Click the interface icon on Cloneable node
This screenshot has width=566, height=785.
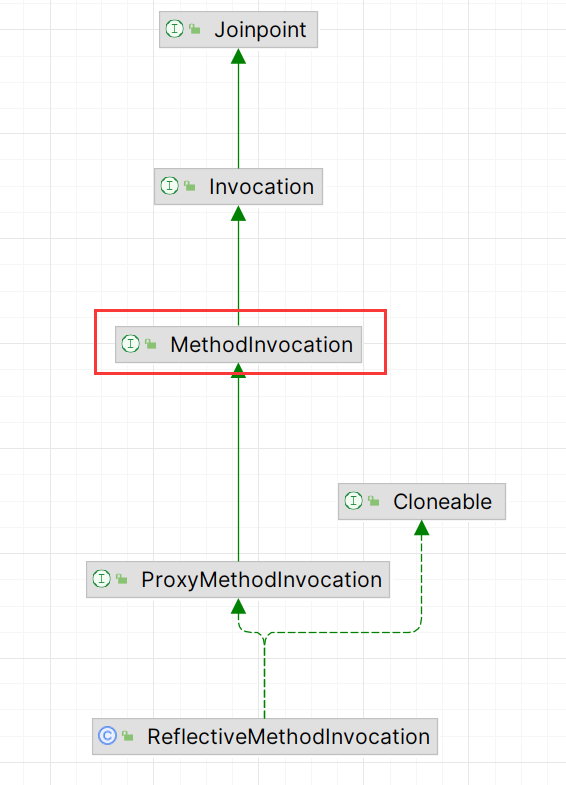354,501
